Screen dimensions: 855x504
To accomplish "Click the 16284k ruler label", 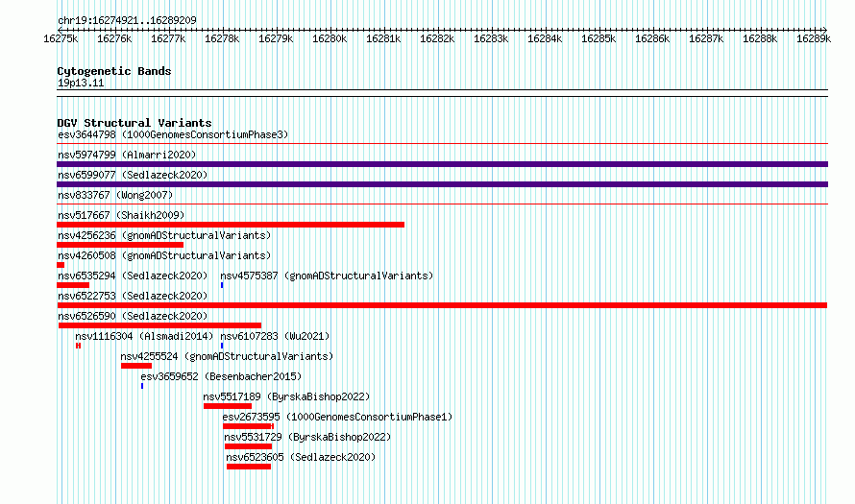I will (545, 38).
